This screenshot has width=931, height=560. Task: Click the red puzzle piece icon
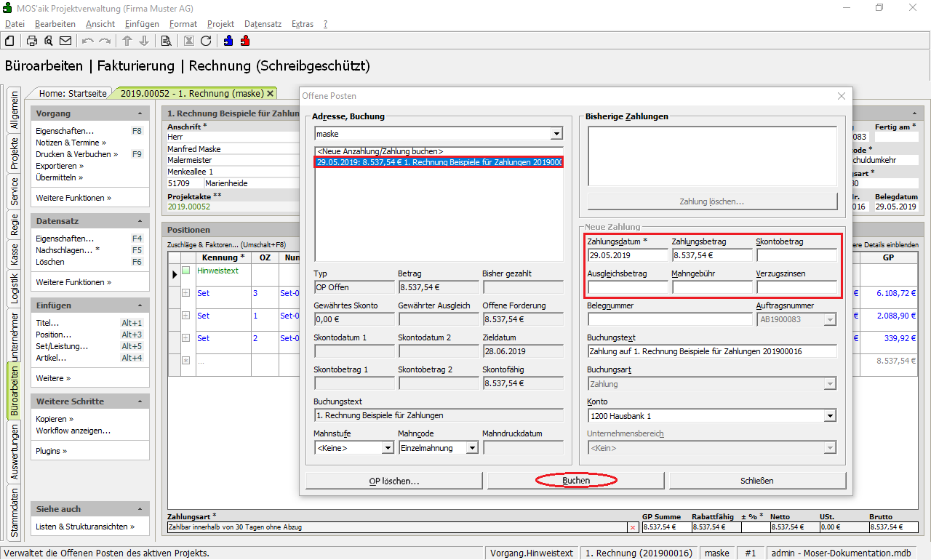[x=245, y=41]
